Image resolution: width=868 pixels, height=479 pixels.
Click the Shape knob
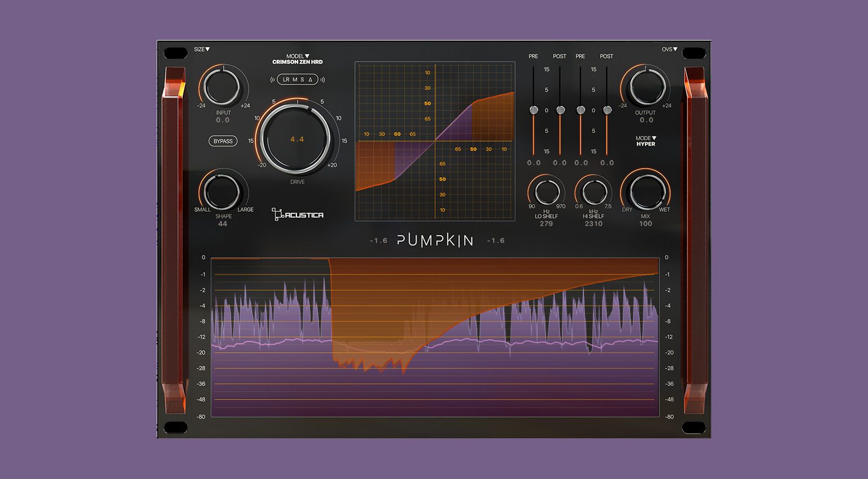(x=223, y=192)
